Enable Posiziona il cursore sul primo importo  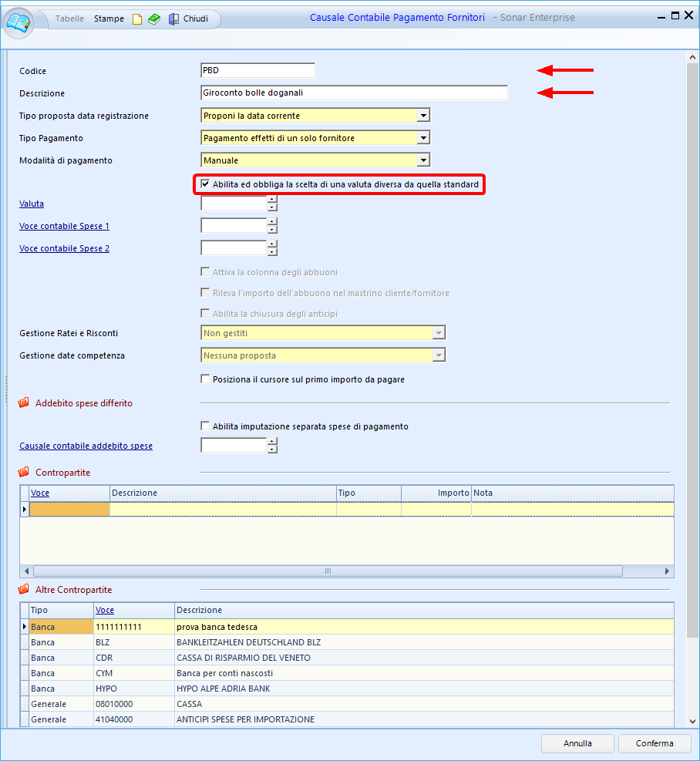[205, 379]
